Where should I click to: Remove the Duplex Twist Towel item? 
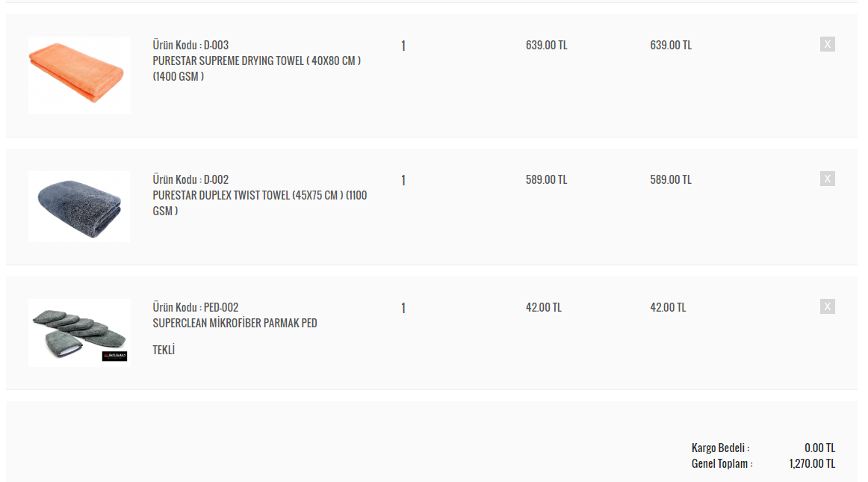[x=827, y=179]
